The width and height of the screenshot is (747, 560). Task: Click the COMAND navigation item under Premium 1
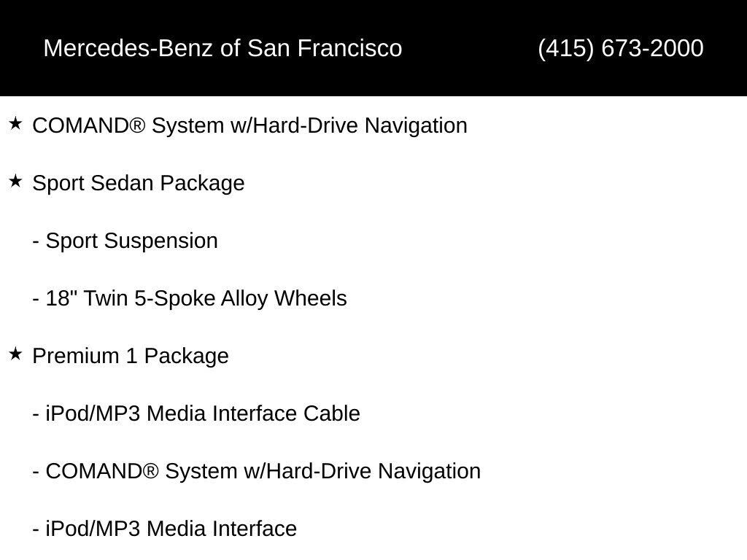256,472
